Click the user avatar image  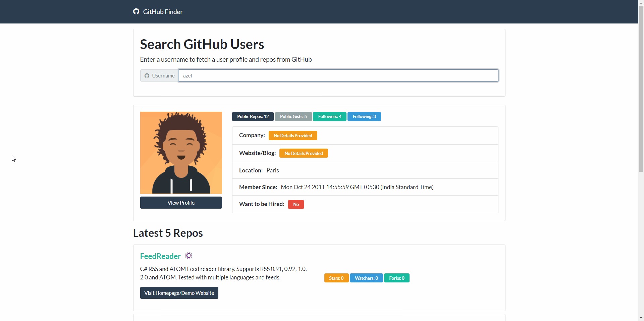pos(181,153)
